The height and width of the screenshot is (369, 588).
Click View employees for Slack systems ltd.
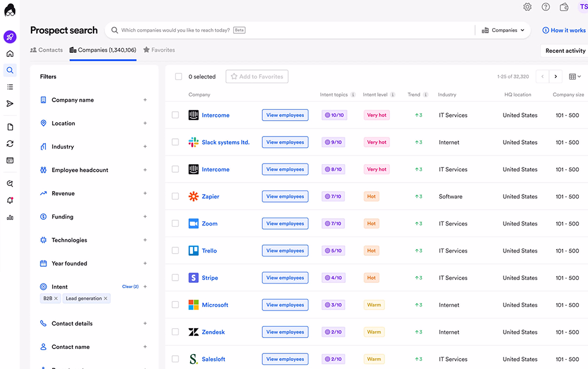(285, 142)
